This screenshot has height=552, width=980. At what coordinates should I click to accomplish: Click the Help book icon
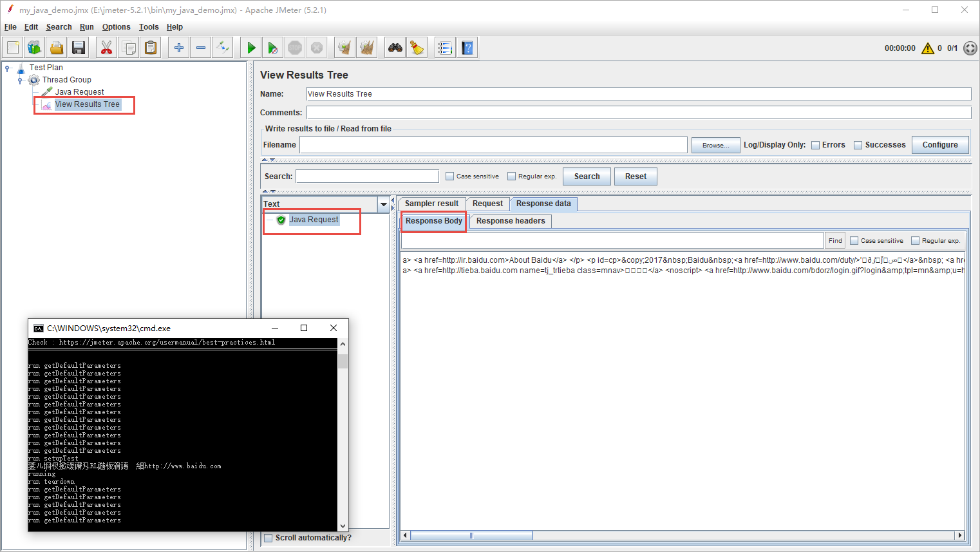[x=467, y=48]
